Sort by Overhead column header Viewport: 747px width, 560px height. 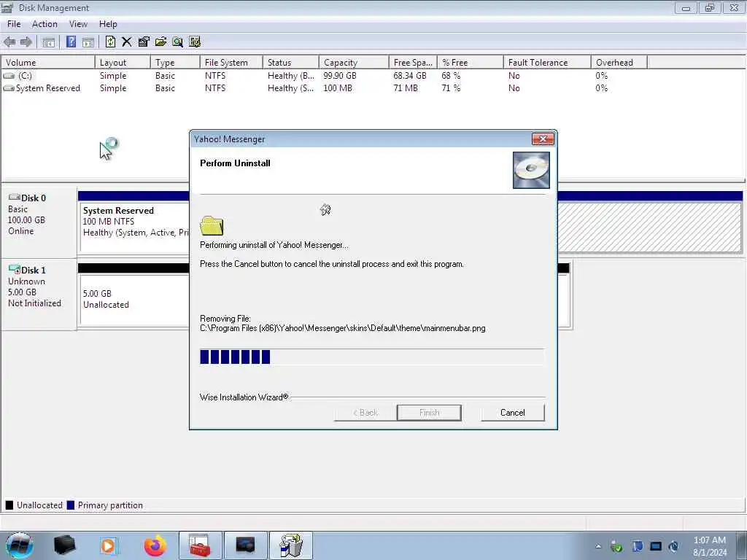(x=619, y=63)
